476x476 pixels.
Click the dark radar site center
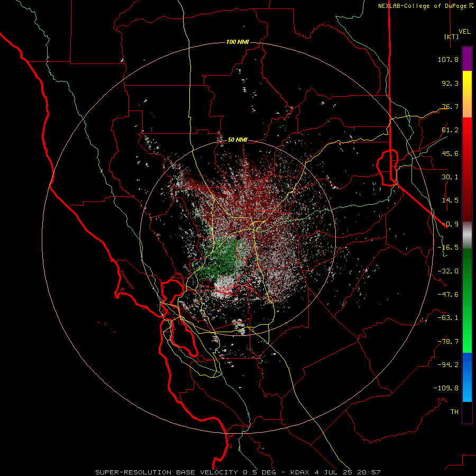(239, 238)
